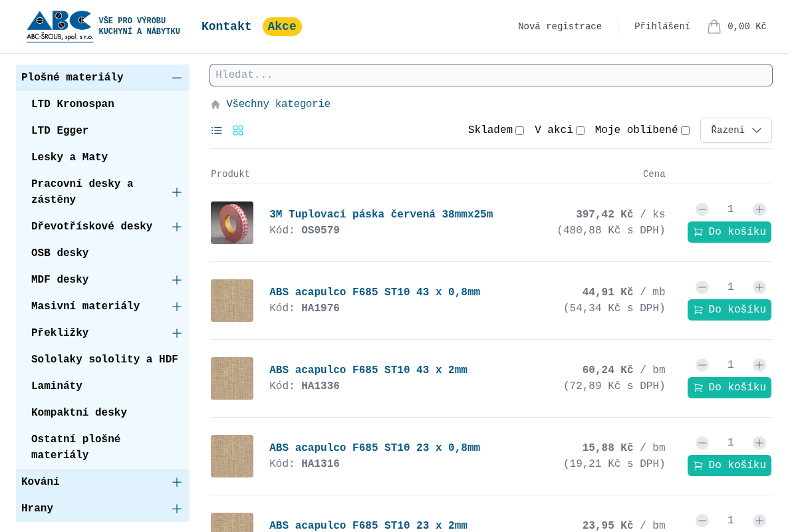
Task: Click the cart total 0,00 Kč
Action: click(x=747, y=27)
